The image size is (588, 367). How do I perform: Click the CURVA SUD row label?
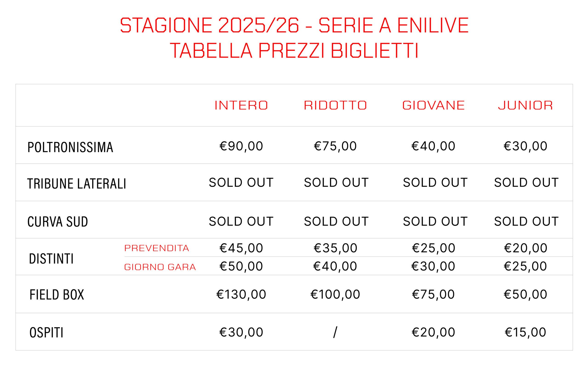(x=58, y=222)
